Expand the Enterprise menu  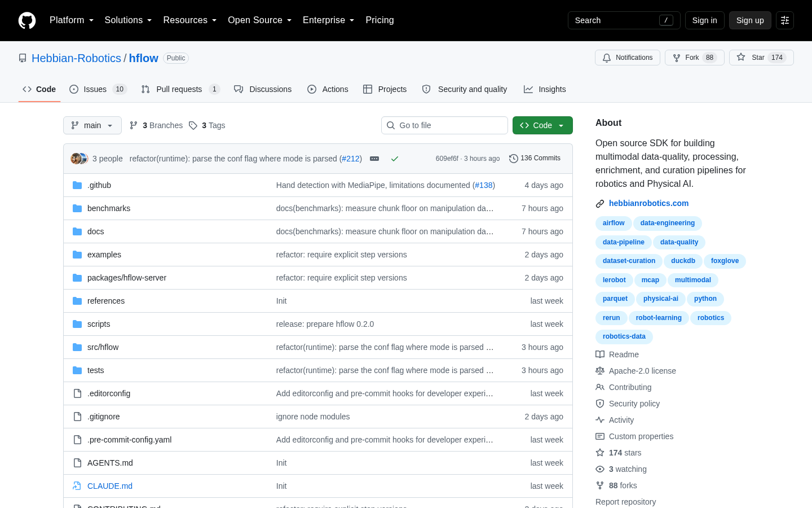click(x=329, y=20)
